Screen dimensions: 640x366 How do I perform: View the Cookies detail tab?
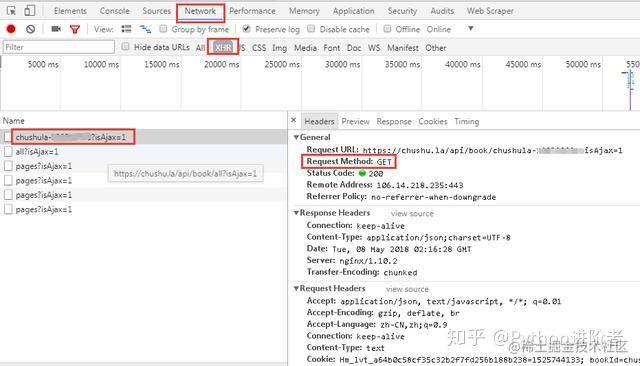[x=433, y=121]
